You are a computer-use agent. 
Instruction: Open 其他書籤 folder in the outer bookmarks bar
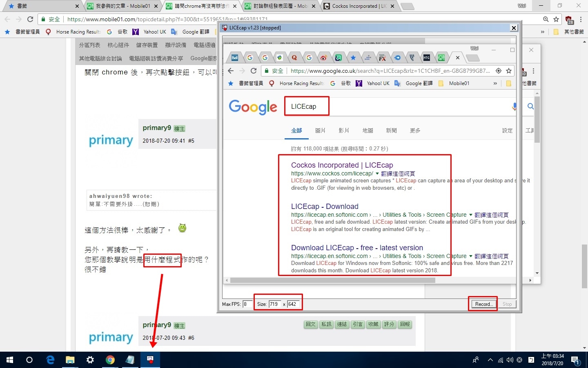[569, 31]
